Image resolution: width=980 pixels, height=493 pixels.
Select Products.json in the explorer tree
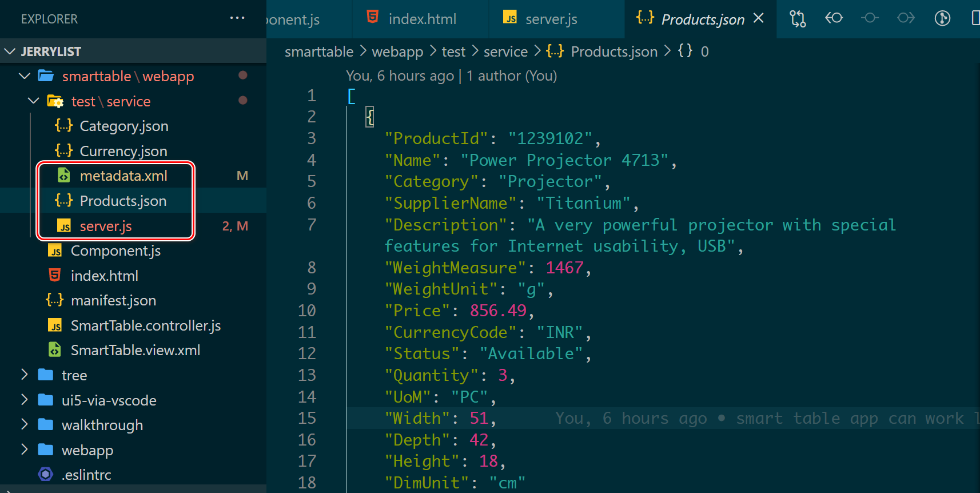click(123, 201)
